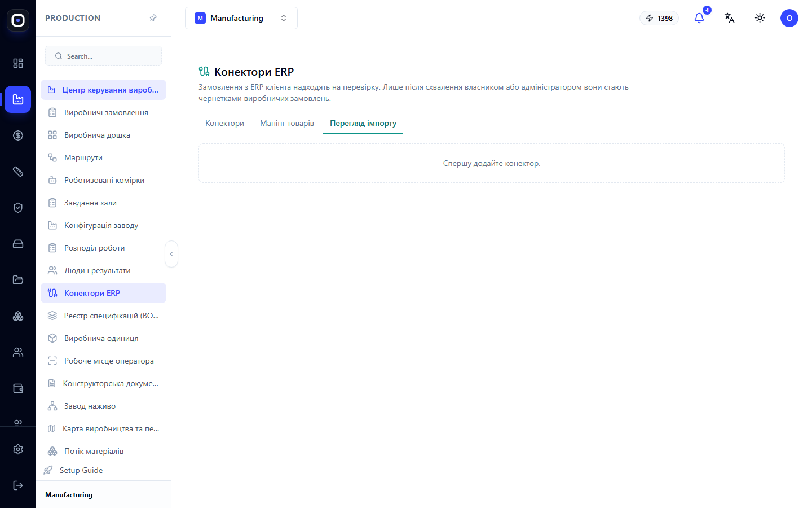Open the Setup Guide link
812x508 pixels.
[81, 470]
